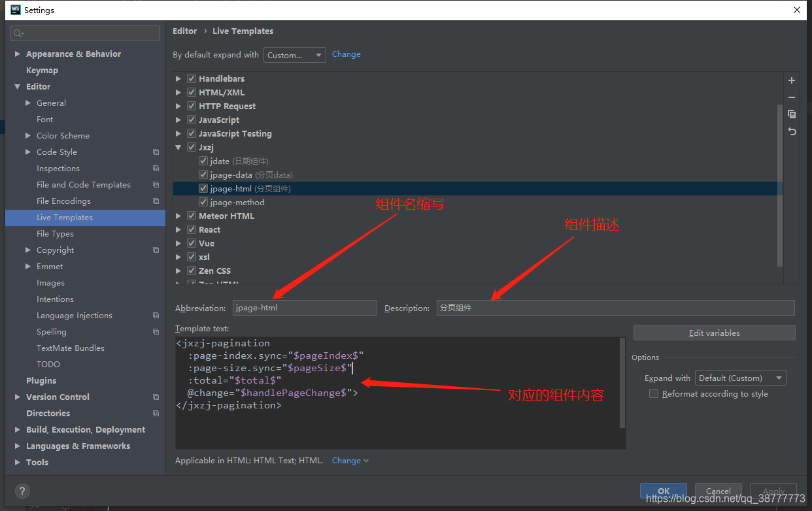Click project-level icon beside Code Style
This screenshot has height=511, width=812.
(156, 152)
